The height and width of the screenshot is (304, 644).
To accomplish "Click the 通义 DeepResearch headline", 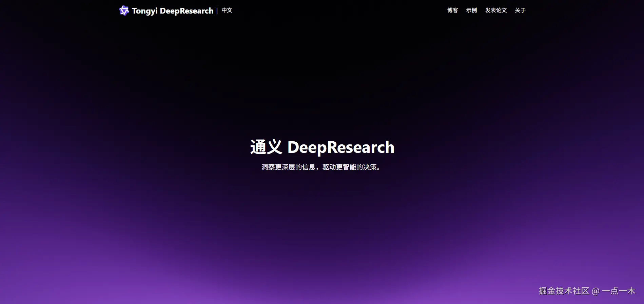I will [x=322, y=147].
